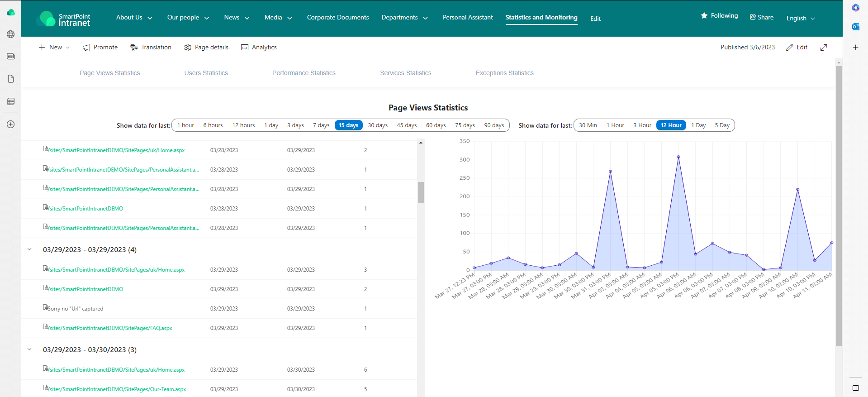868x397 pixels.
Task: Click the Promote megaphone icon
Action: [x=86, y=48]
